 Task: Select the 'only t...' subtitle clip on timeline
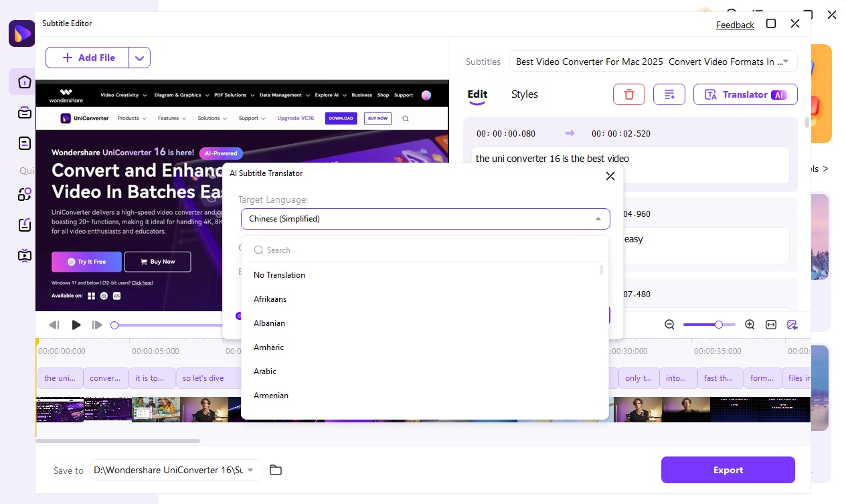[639, 378]
